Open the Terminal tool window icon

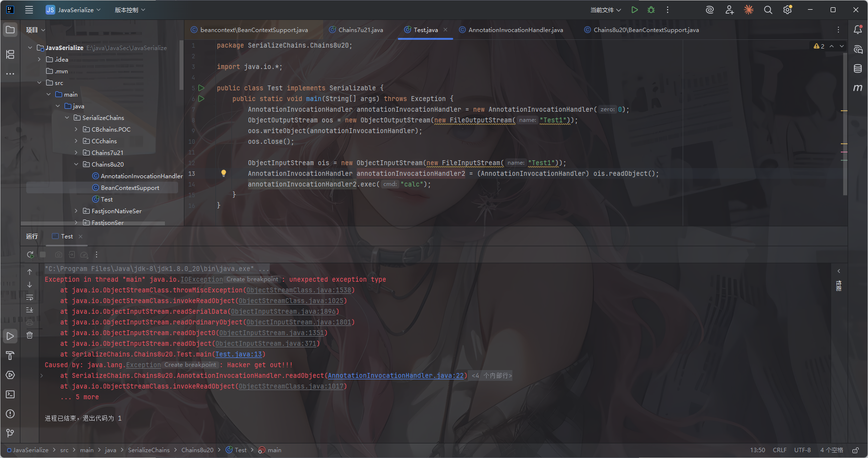coord(10,394)
